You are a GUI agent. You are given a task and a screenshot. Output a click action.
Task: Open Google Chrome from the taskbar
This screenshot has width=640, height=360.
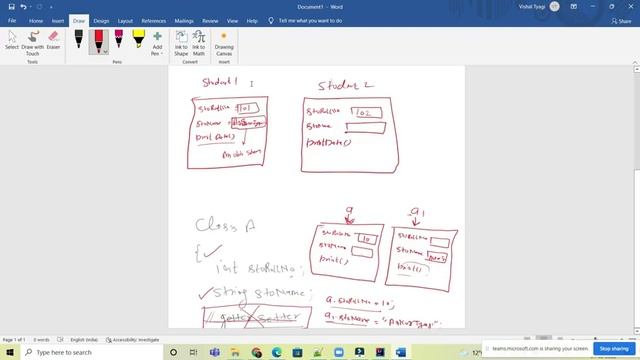(256, 352)
